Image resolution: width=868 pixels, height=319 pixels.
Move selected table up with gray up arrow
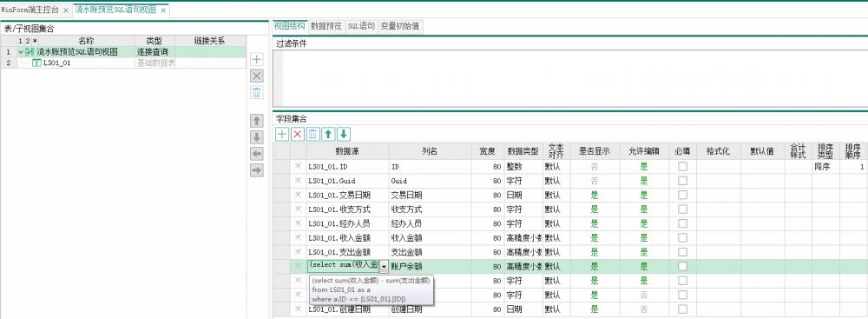tap(257, 121)
